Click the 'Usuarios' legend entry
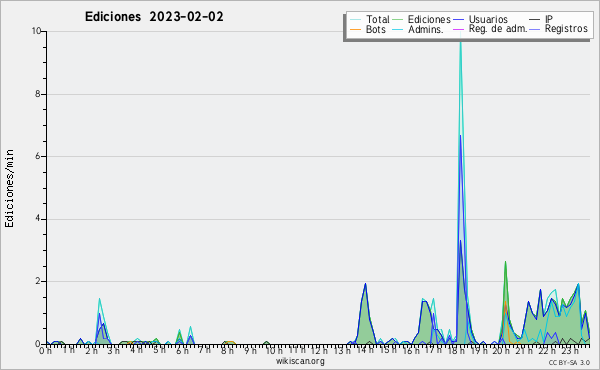Viewport: 600px width, 370px height. pyautogui.click(x=488, y=19)
